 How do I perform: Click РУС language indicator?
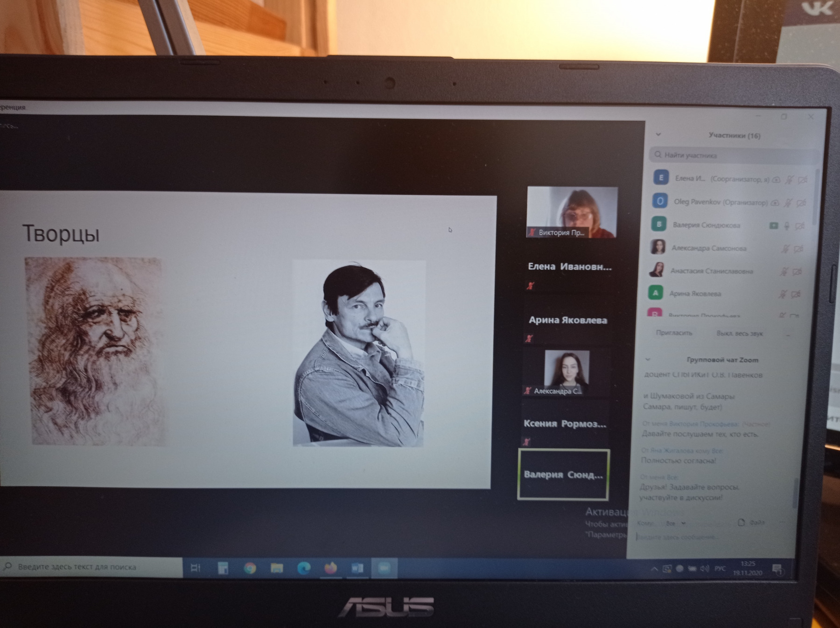720,569
